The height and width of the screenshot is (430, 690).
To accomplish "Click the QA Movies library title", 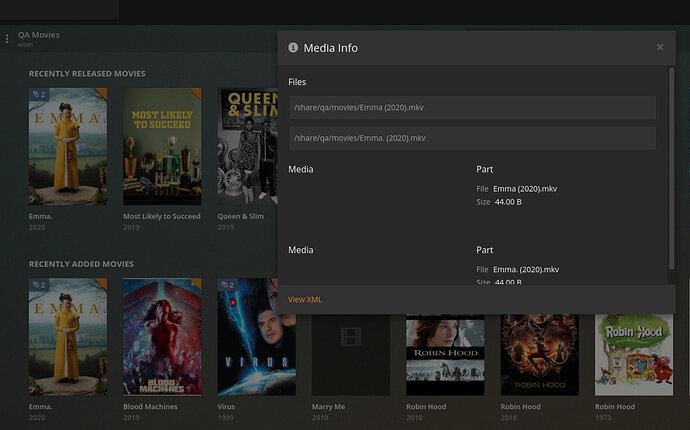I will coord(39,35).
